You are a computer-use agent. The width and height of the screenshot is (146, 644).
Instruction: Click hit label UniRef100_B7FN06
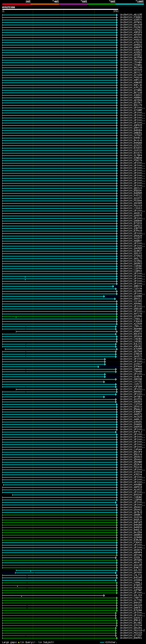pyautogui.click(x=131, y=367)
